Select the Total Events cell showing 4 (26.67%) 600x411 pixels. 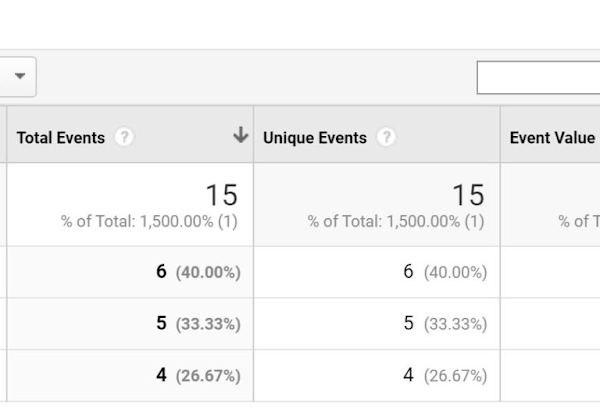click(x=198, y=376)
